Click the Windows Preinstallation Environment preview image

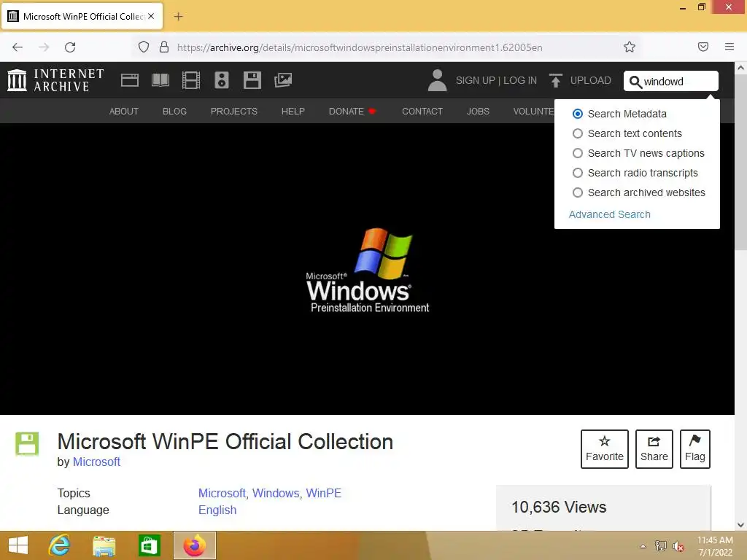coord(367,268)
